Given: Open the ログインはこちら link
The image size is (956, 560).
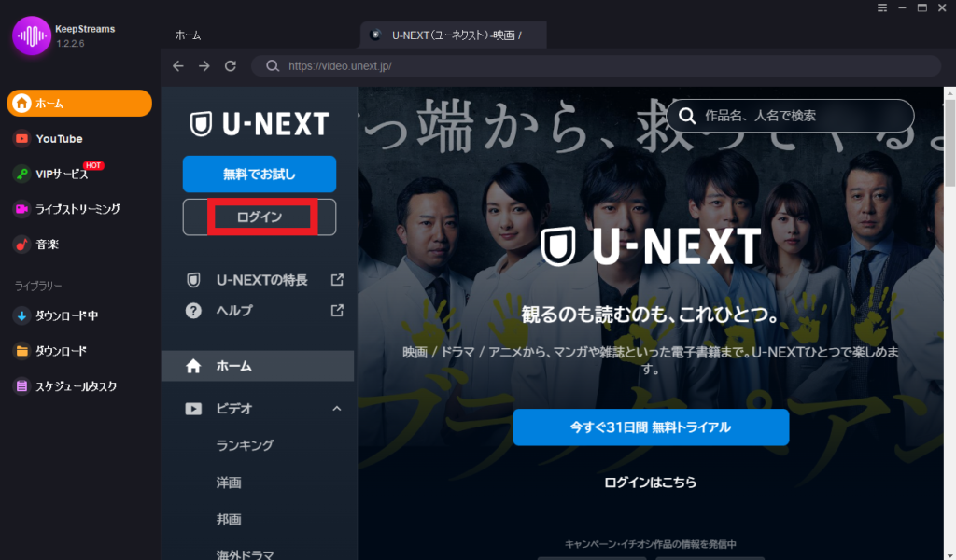Looking at the screenshot, I should click(x=651, y=482).
